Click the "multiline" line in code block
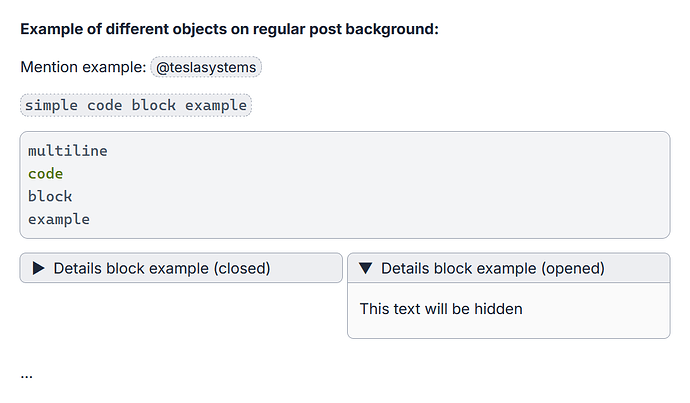The height and width of the screenshot is (403, 690). click(67, 151)
